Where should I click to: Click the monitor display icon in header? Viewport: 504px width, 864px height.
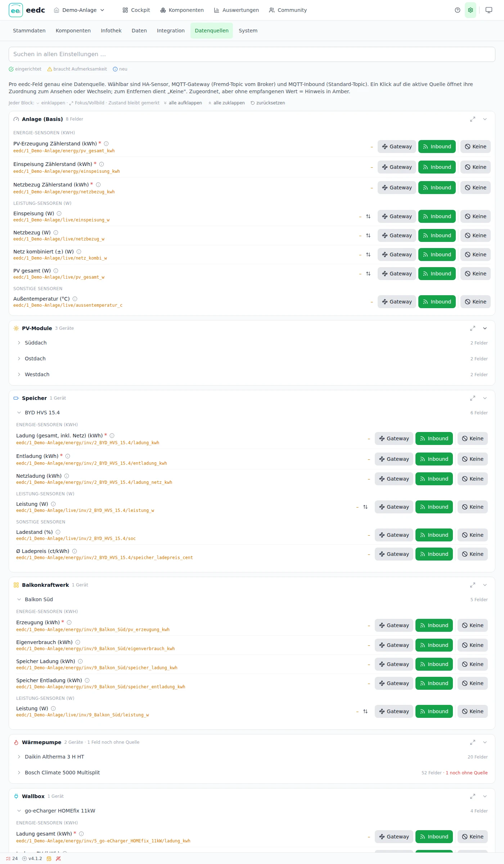(x=489, y=10)
